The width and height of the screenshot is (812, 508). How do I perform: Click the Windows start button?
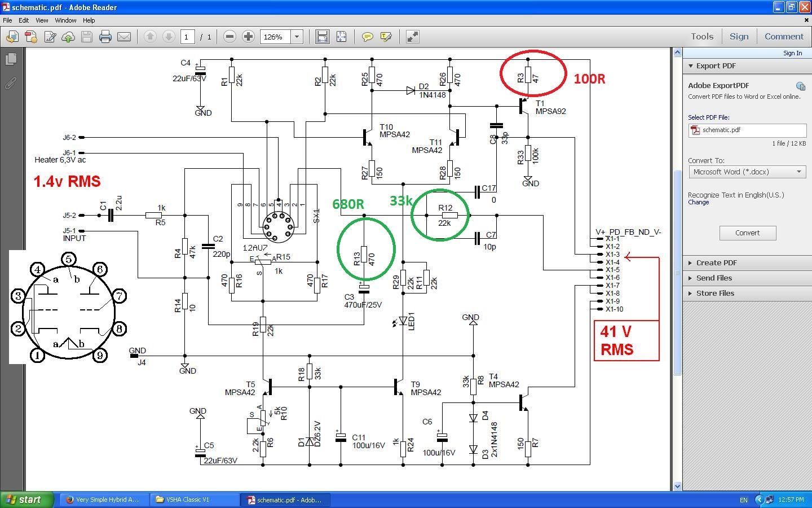point(27,500)
